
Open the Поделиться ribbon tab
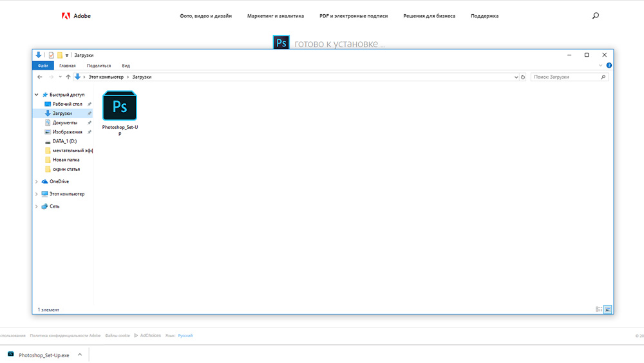pos(99,66)
